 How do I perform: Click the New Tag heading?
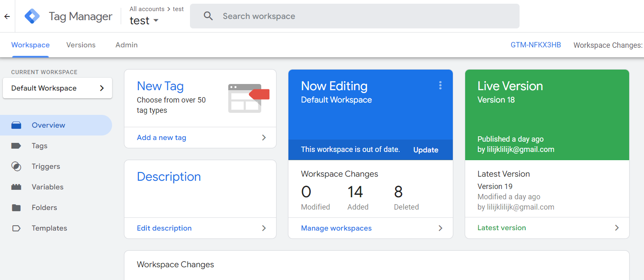click(160, 86)
